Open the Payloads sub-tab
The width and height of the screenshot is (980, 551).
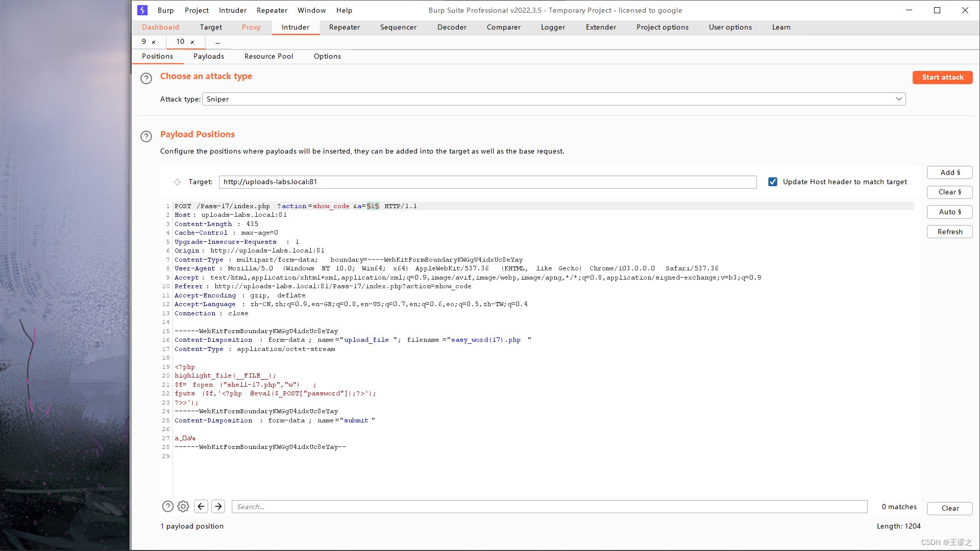click(x=208, y=56)
